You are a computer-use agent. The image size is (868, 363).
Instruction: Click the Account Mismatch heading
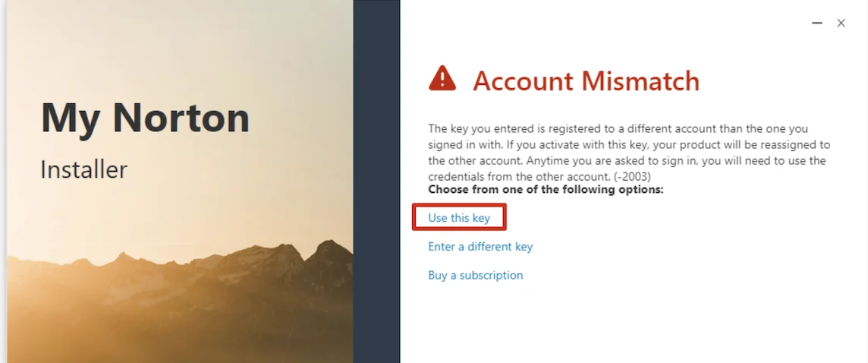coord(586,80)
